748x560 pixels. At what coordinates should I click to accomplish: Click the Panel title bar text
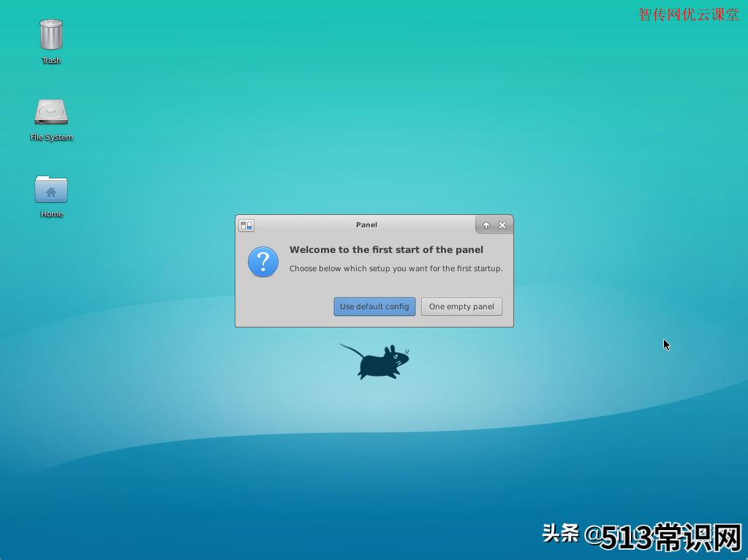366,224
